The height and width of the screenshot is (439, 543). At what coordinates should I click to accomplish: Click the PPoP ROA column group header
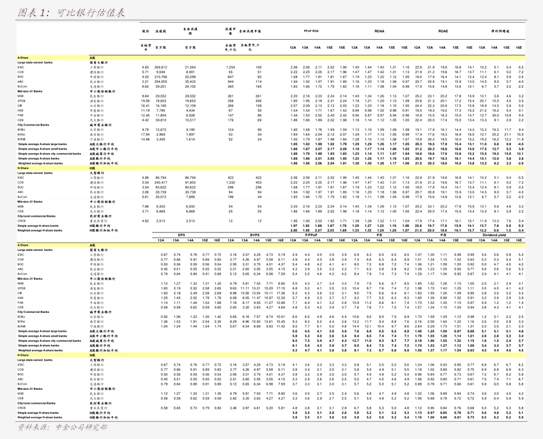(x=311, y=31)
